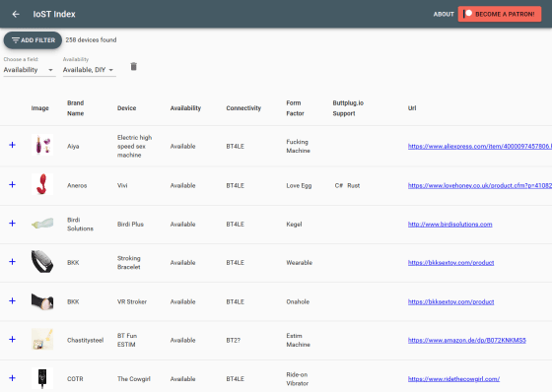Select the Birdi Plus device cell
The image size is (552, 392).
click(130, 225)
